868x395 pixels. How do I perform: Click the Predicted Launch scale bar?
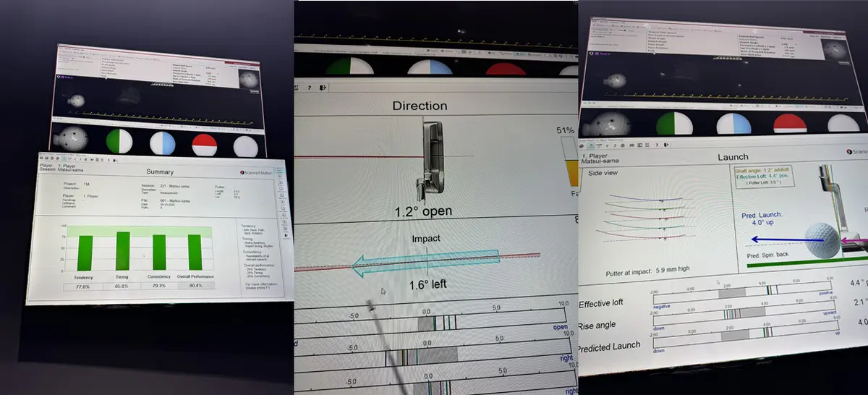pos(745,334)
